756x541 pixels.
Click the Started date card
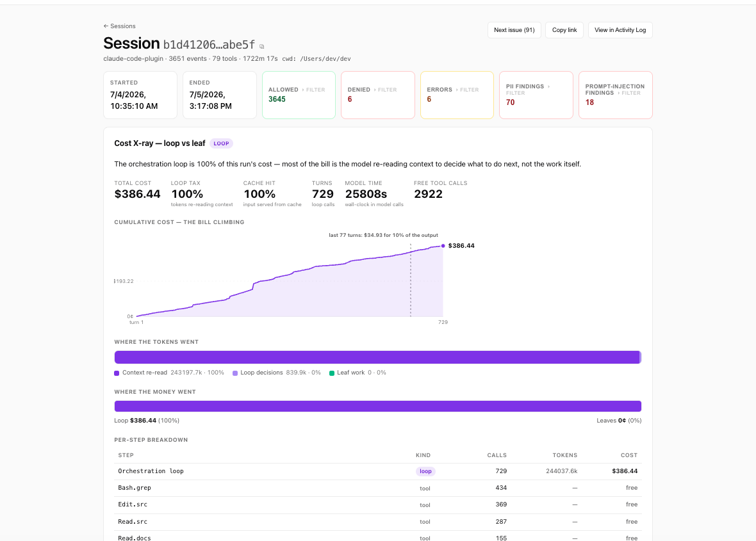pyautogui.click(x=140, y=95)
